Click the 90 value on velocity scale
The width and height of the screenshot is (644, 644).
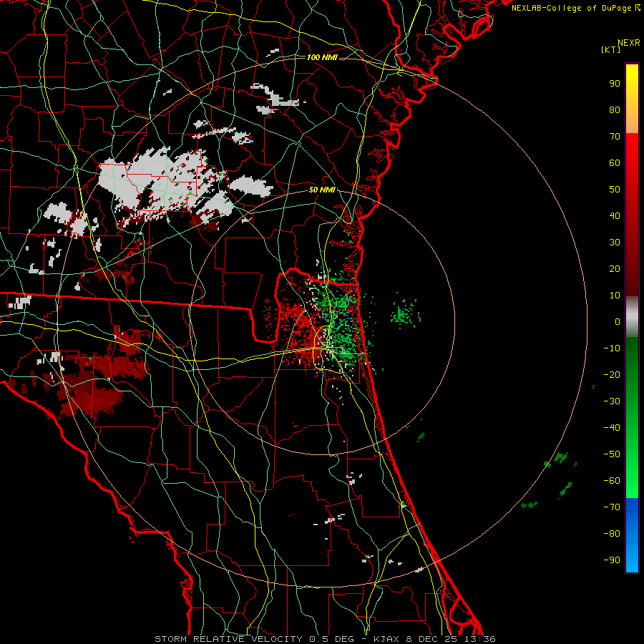(615, 84)
